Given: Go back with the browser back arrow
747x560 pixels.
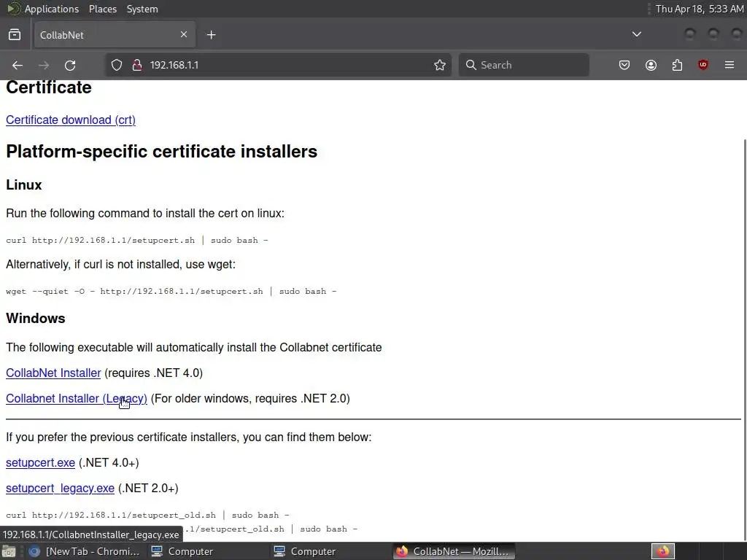Looking at the screenshot, I should coord(18,65).
